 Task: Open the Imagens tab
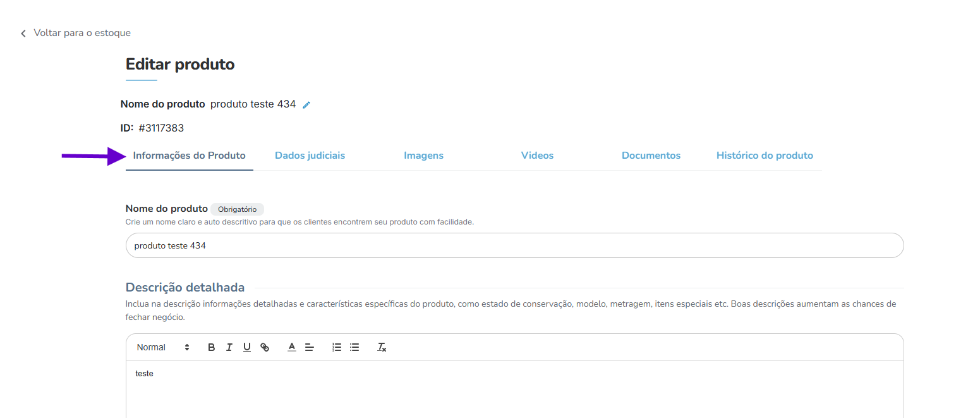[424, 156]
